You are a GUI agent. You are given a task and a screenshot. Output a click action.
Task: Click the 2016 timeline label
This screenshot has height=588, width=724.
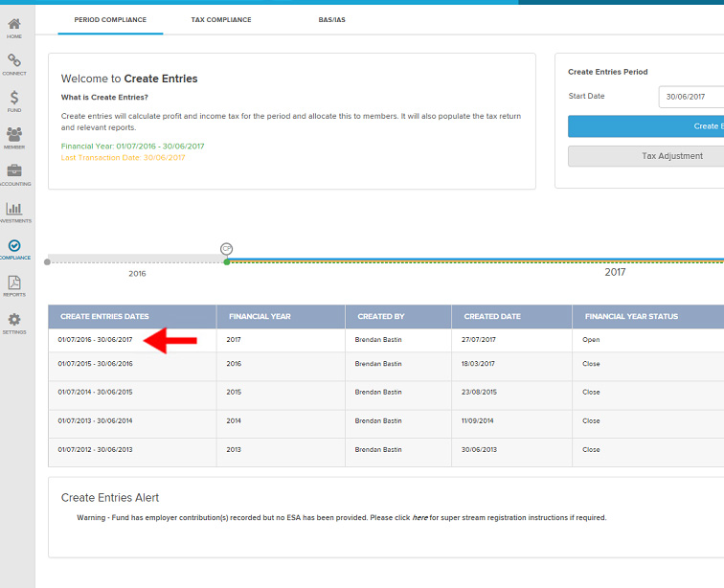pyautogui.click(x=137, y=274)
